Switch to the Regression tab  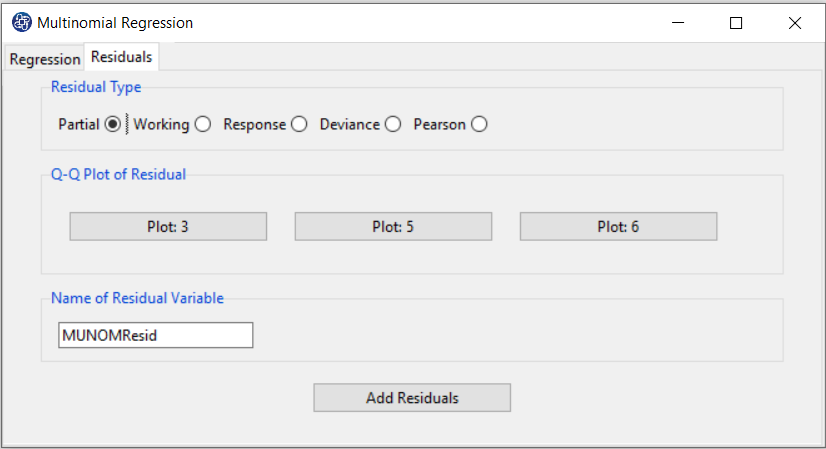[x=45, y=59]
